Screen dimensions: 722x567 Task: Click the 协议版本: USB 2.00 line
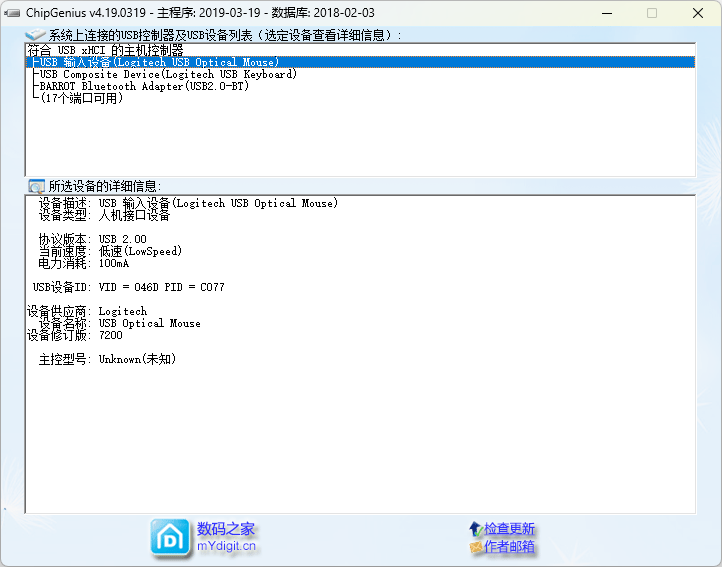click(92, 239)
